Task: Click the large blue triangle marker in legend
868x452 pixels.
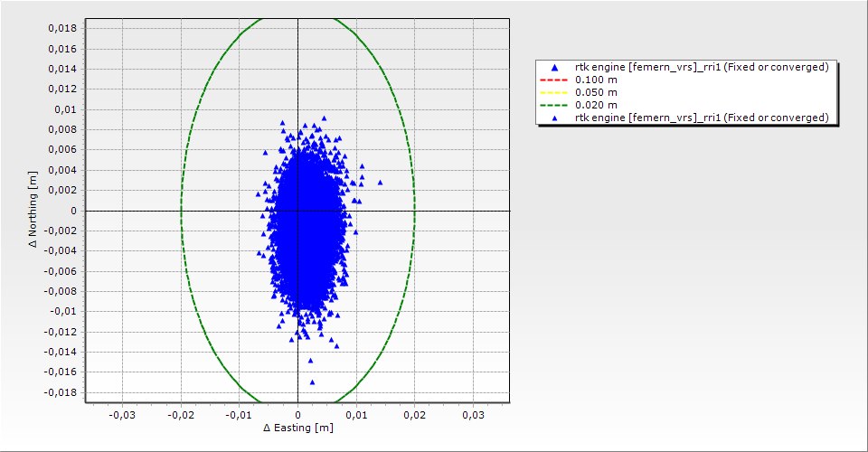Action: (x=554, y=68)
